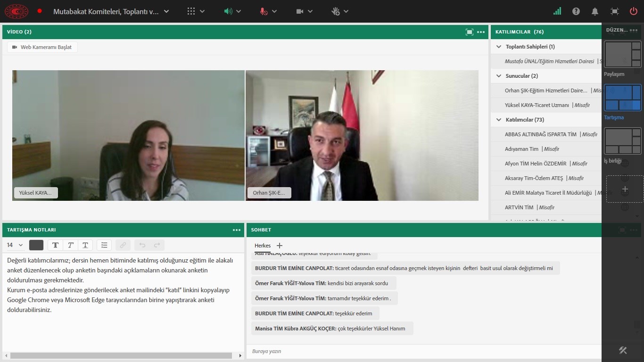Screen dimensions: 644x362
Task: Select Ali EMİR Malatya Ticaret İl Müdürlüğü
Action: pyautogui.click(x=546, y=193)
